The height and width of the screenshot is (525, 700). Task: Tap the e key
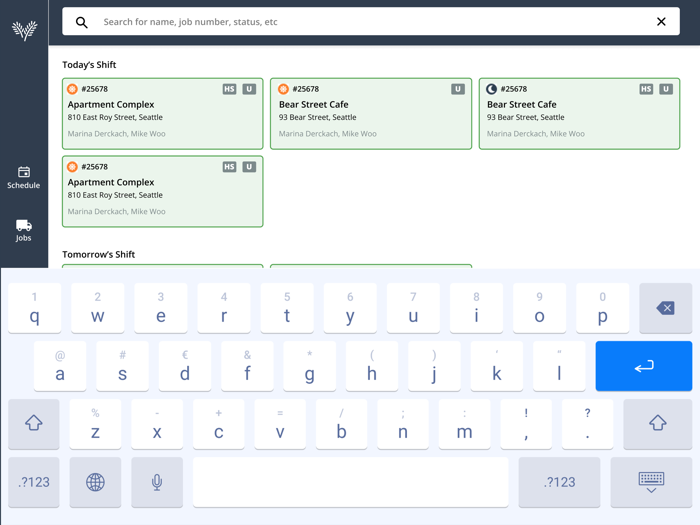(x=161, y=308)
